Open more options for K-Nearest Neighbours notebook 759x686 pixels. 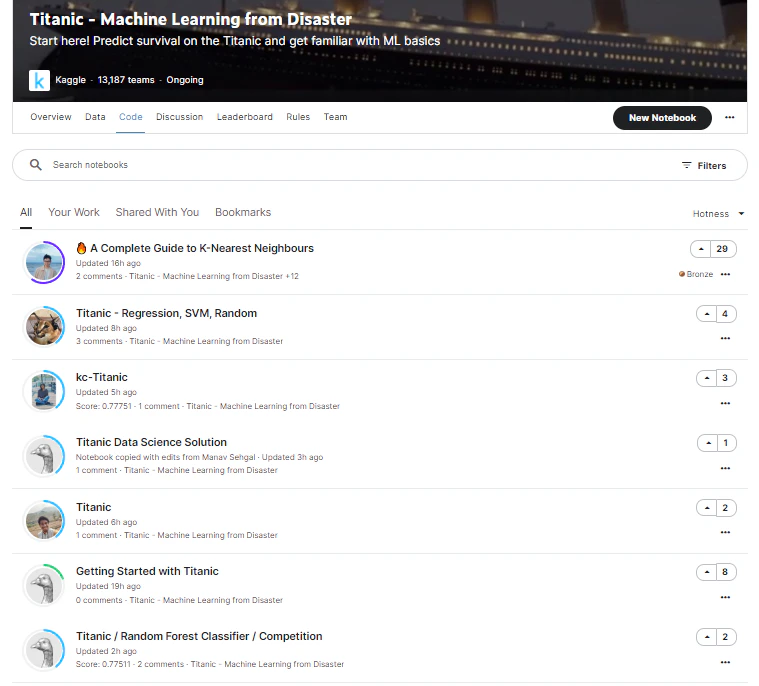click(725, 274)
